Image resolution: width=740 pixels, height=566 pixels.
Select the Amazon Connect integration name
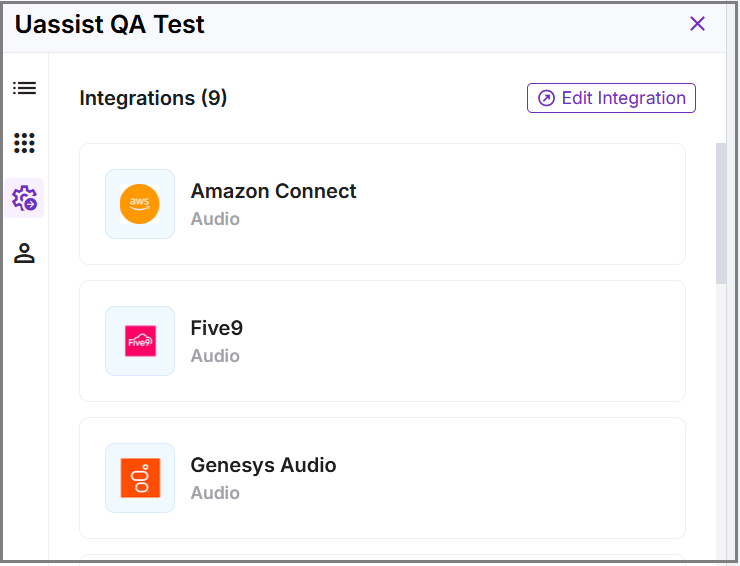pos(273,191)
